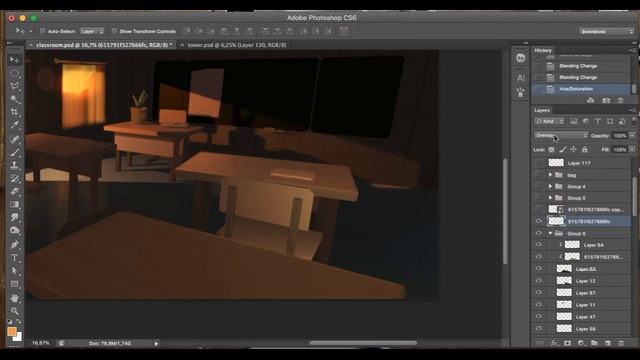Image resolution: width=640 pixels, height=360 pixels.
Task: Create new adjustment layer
Action: [581, 343]
